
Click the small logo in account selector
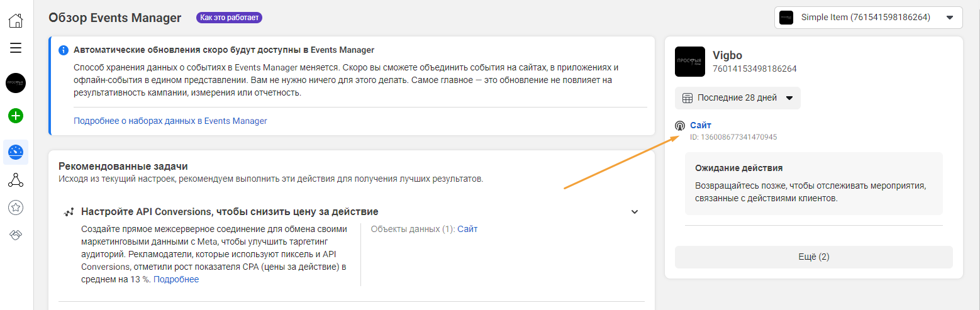[786, 18]
